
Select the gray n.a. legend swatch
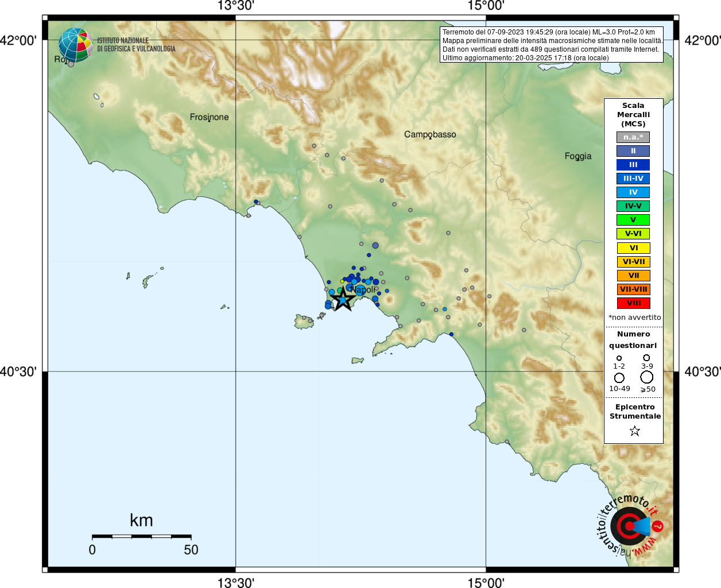click(633, 137)
